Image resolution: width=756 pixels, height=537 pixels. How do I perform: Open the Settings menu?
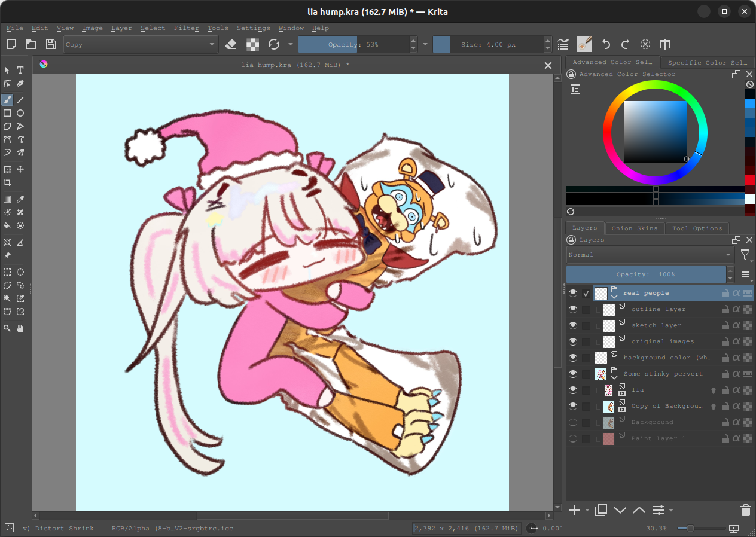253,28
